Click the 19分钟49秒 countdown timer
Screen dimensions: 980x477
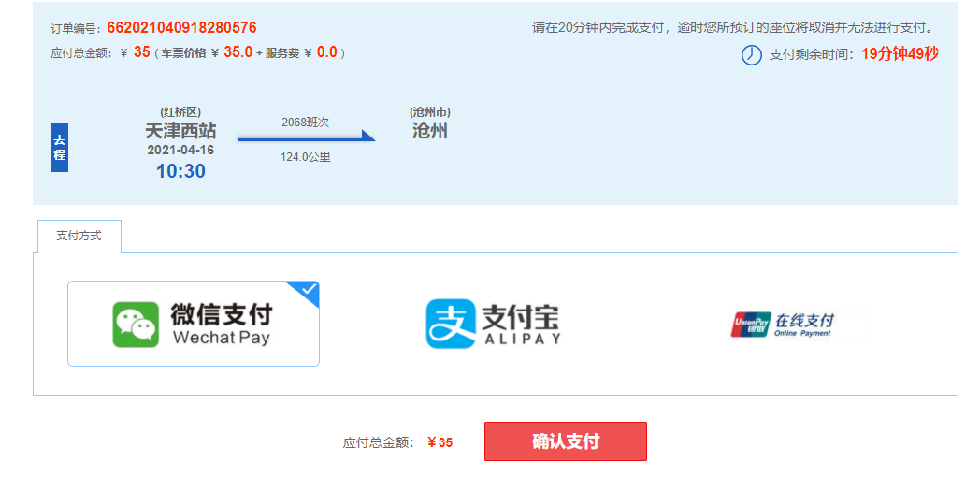900,54
